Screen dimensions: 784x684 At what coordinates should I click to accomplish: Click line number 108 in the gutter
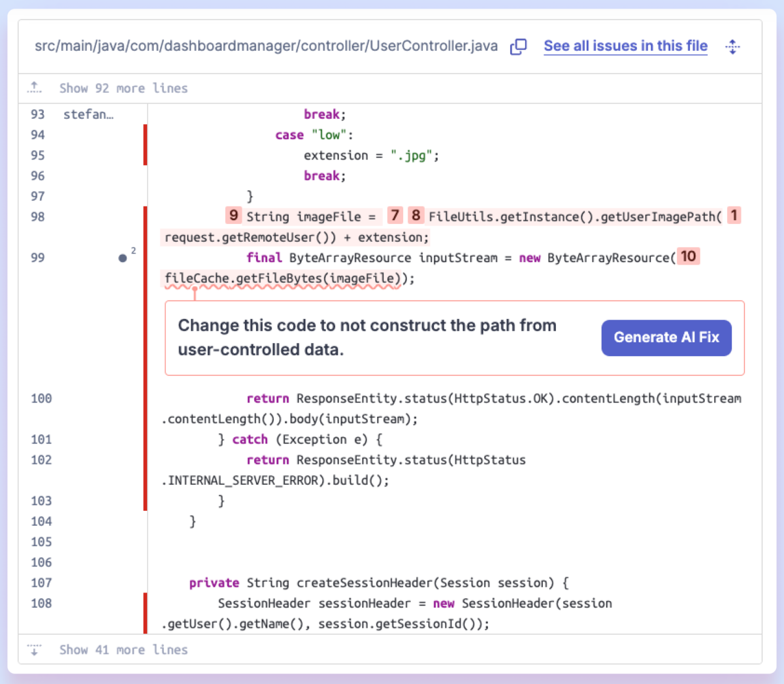point(41,603)
